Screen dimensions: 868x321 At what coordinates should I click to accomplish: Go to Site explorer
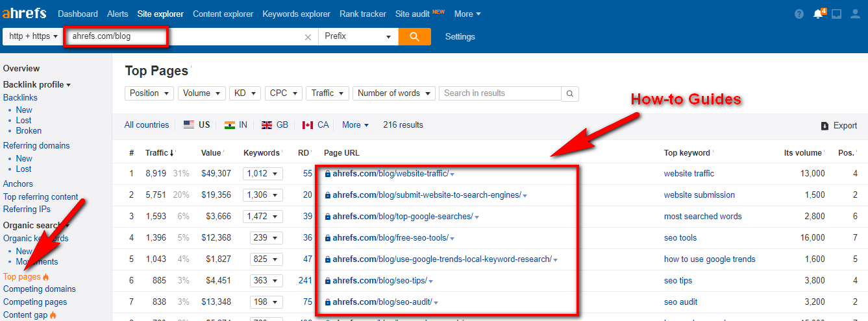(x=160, y=14)
